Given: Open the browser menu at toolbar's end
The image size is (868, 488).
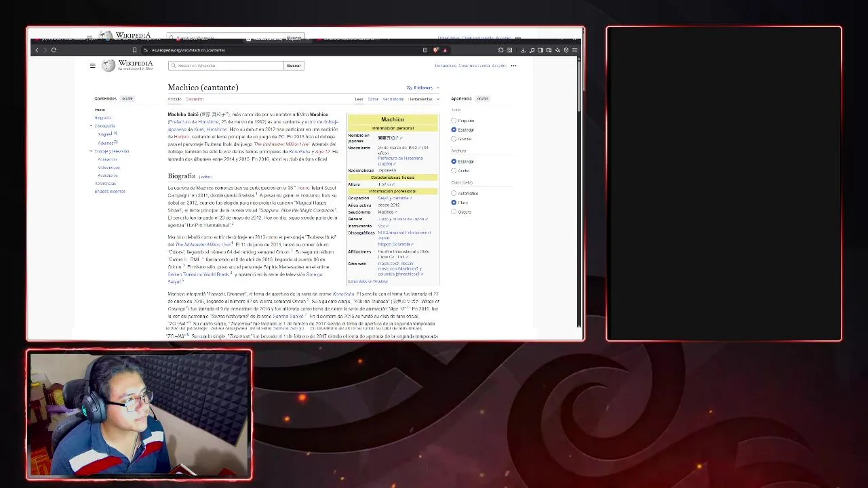Looking at the screenshot, I should pyautogui.click(x=574, y=50).
